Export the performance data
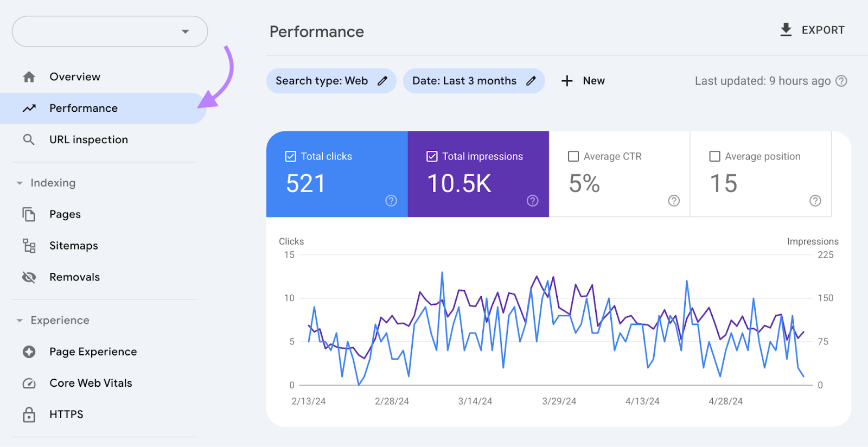Screen dimensions: 868x447 tap(812, 30)
